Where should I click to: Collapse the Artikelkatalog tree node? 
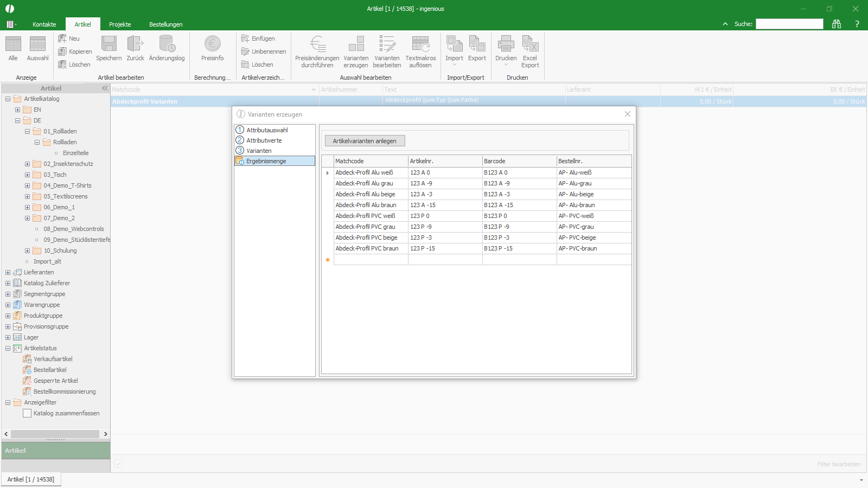(8, 99)
